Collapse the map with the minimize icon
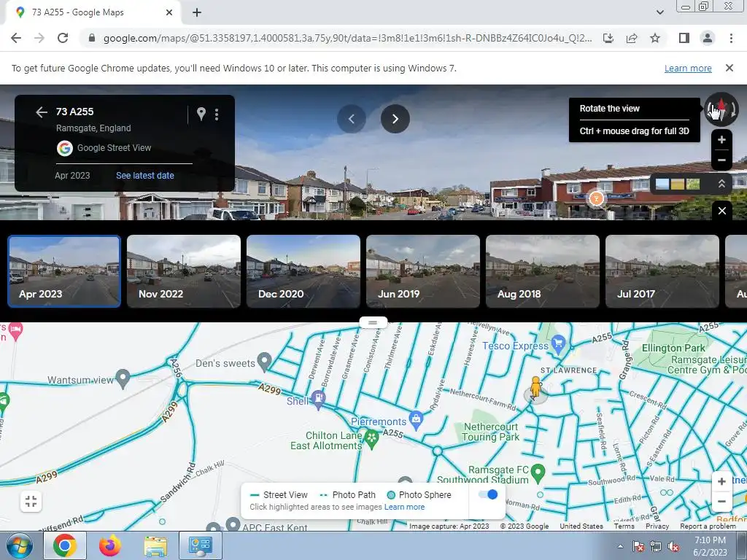Viewport: 747px width, 560px height. (31, 501)
